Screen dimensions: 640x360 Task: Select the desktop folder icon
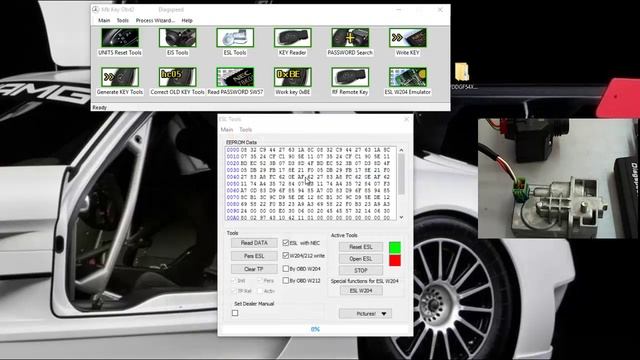(462, 72)
